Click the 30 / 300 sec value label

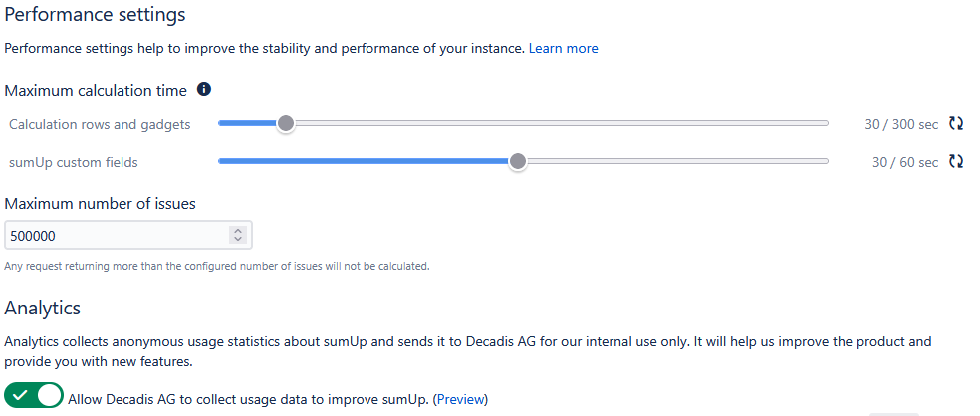pyautogui.click(x=900, y=124)
